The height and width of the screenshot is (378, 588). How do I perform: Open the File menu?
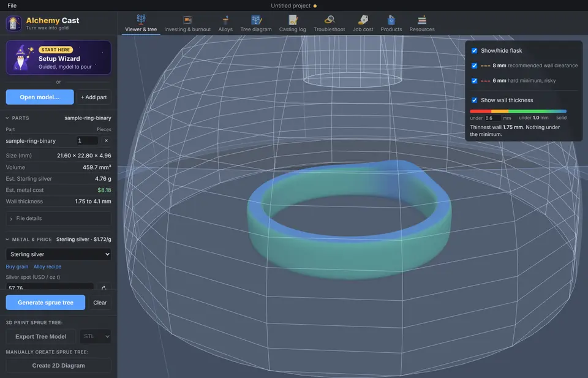click(12, 6)
